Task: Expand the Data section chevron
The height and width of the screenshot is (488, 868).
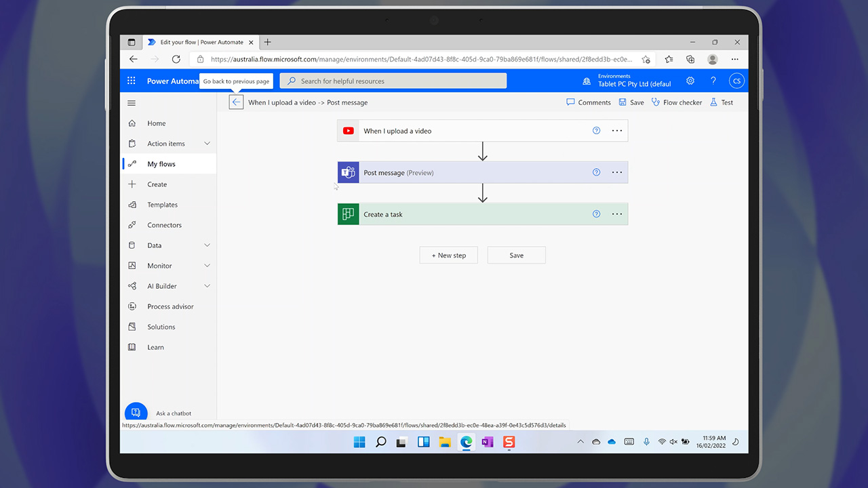Action: point(207,245)
